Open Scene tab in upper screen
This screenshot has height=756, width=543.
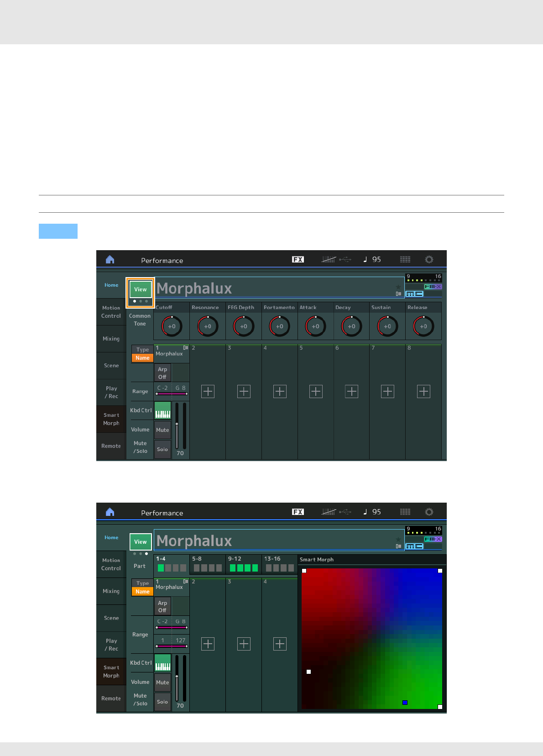coord(111,366)
